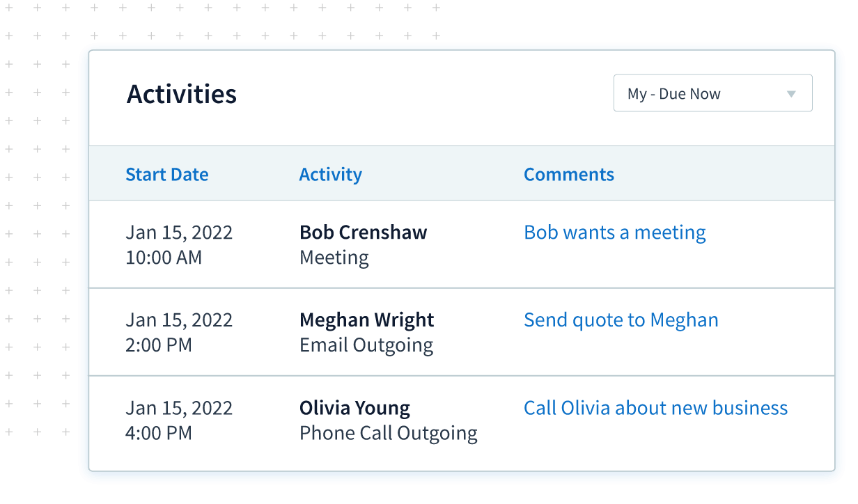Click the dropdown arrow triangle icon

[x=791, y=94]
